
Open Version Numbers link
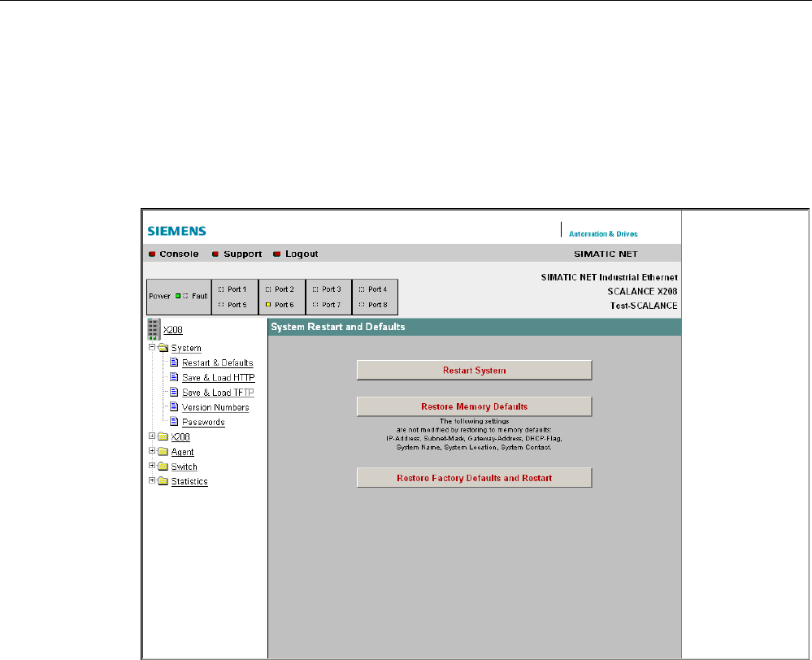[215, 407]
